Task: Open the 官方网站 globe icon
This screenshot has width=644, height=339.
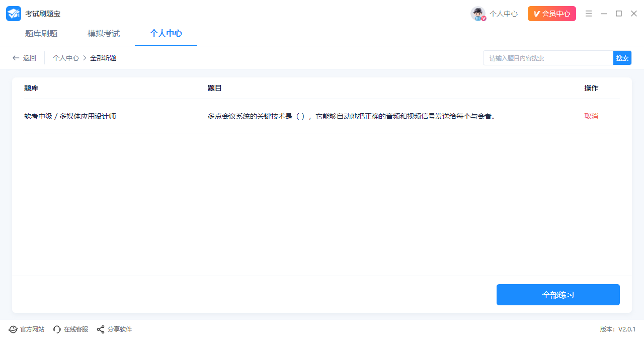Action: coord(13,329)
